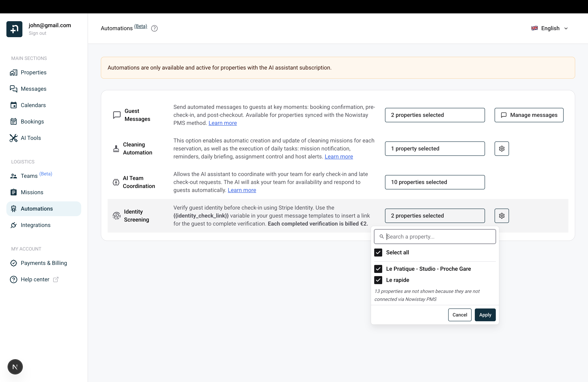Open the Cleaning Automation Learn more link

pos(339,156)
